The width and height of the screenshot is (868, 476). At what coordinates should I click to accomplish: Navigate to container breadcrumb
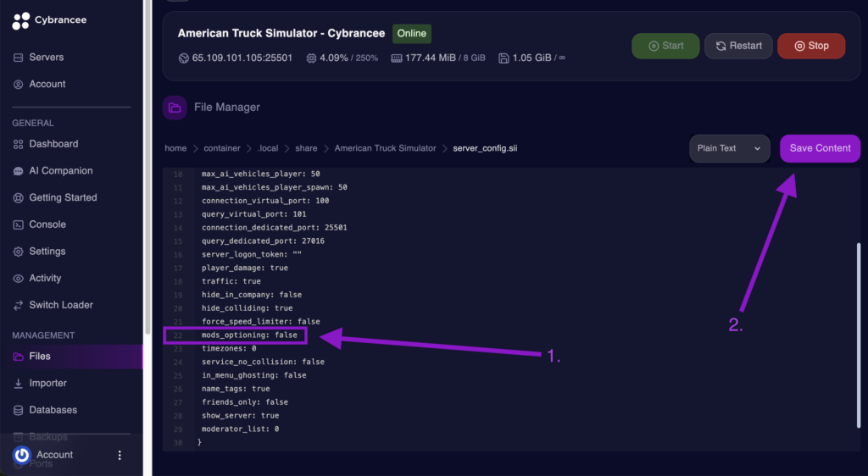pyautogui.click(x=222, y=148)
